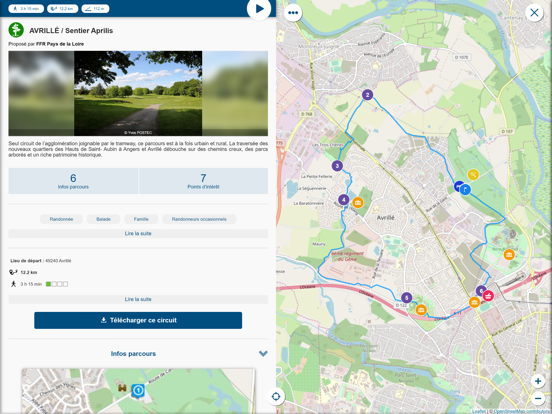Select purple waypoint marker 6 on map
Viewport: 552px width, 414px height.
480,291
